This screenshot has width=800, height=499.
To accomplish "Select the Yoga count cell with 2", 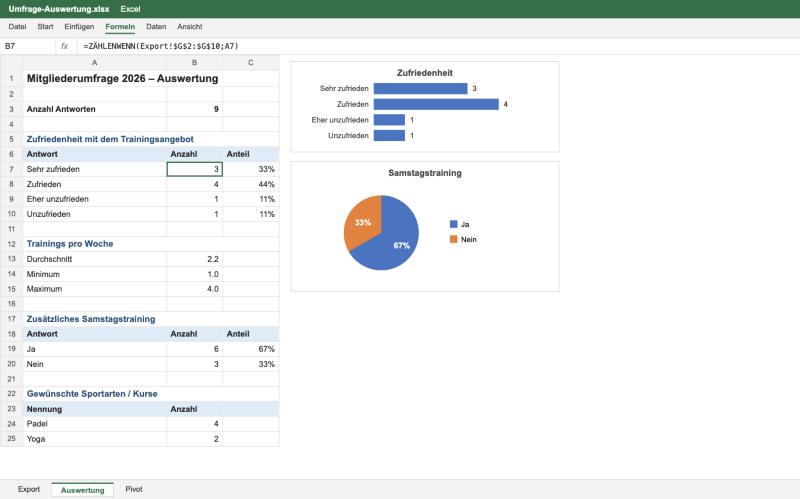I will tap(194, 439).
